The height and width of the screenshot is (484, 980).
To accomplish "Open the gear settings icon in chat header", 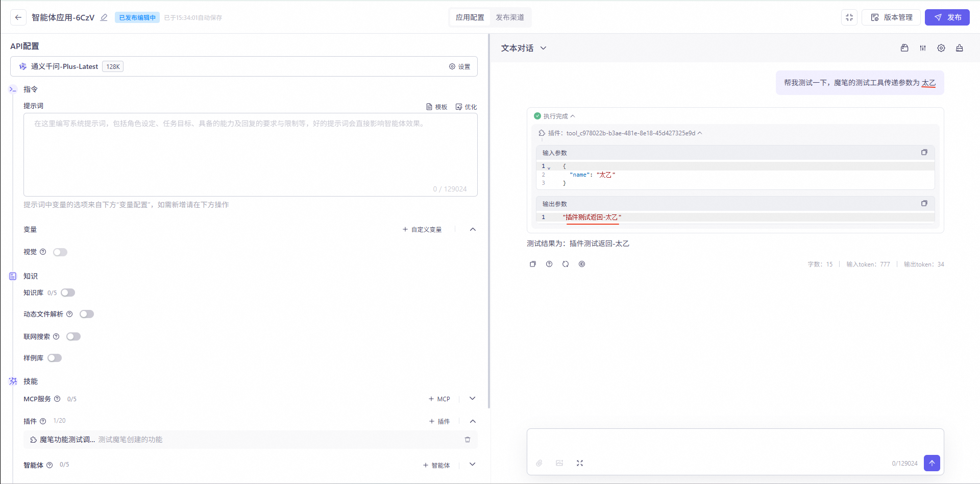I will click(x=941, y=48).
